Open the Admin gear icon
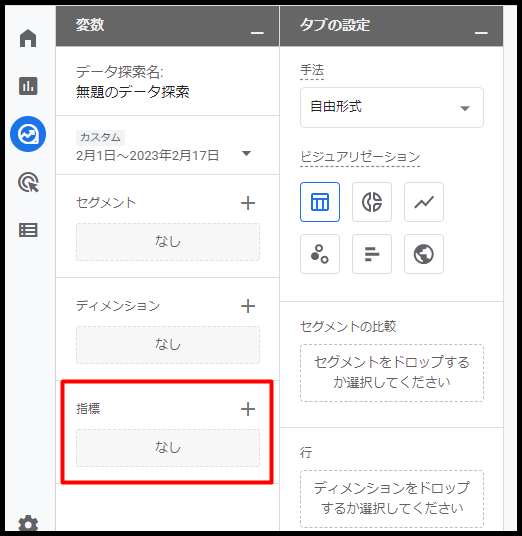522x536 pixels. coord(28,524)
